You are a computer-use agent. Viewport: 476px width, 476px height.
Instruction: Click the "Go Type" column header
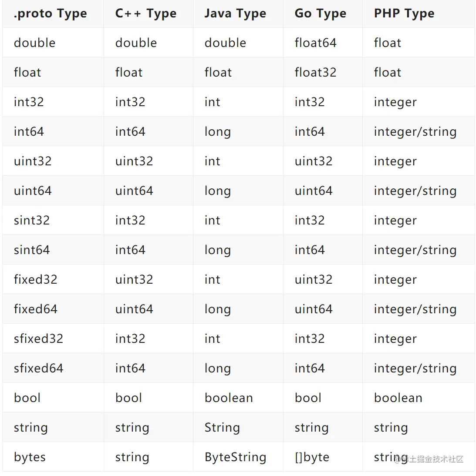[320, 13]
